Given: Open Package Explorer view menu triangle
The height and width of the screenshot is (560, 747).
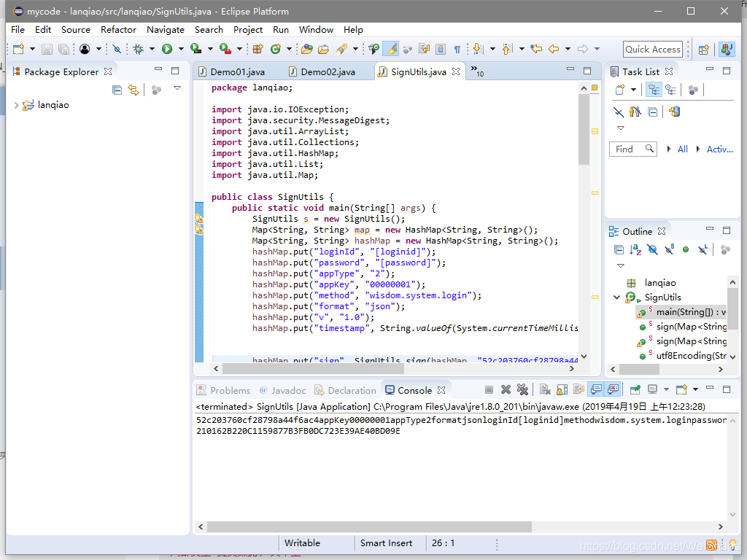Looking at the screenshot, I should [x=177, y=88].
